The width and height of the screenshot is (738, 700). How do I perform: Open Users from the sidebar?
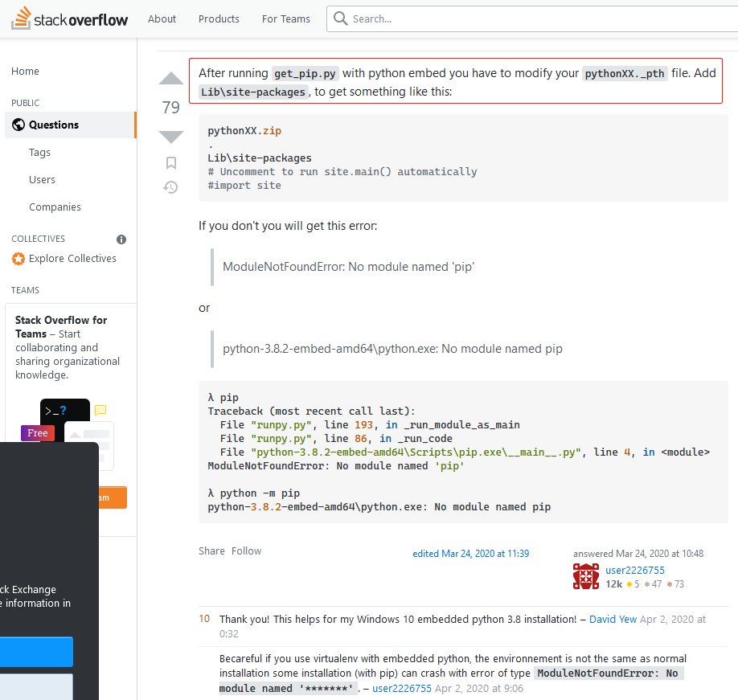point(42,180)
